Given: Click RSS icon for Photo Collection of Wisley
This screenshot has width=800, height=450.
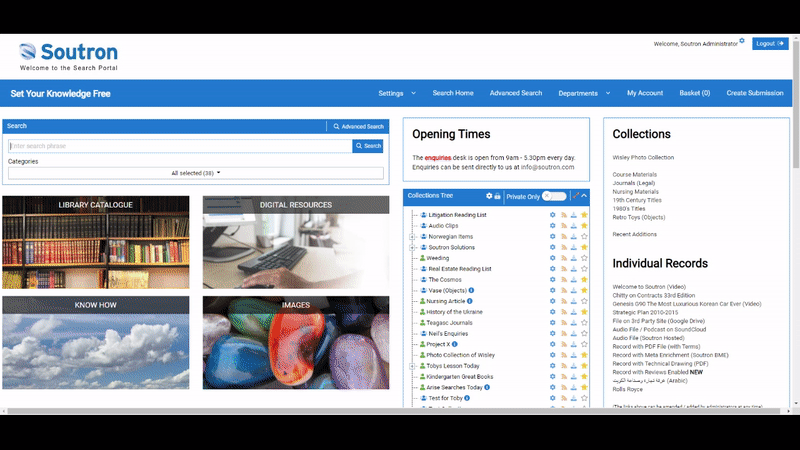Looking at the screenshot, I should pyautogui.click(x=564, y=355).
